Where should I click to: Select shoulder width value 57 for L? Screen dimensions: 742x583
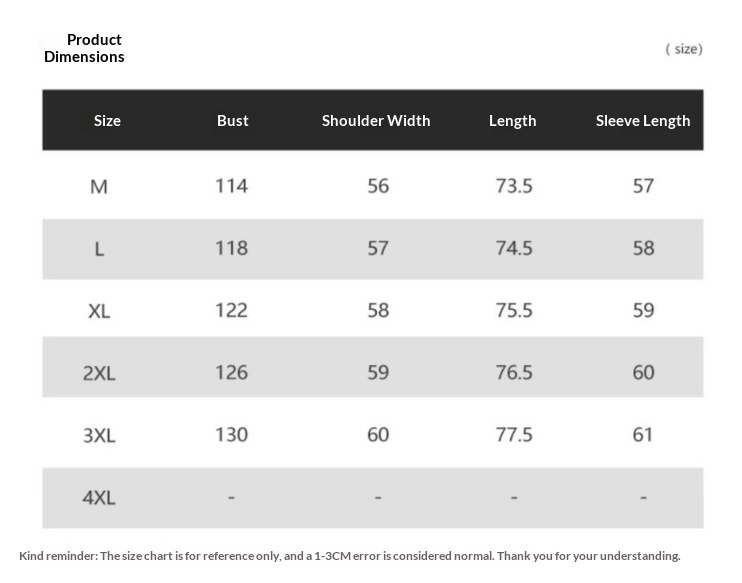377,248
